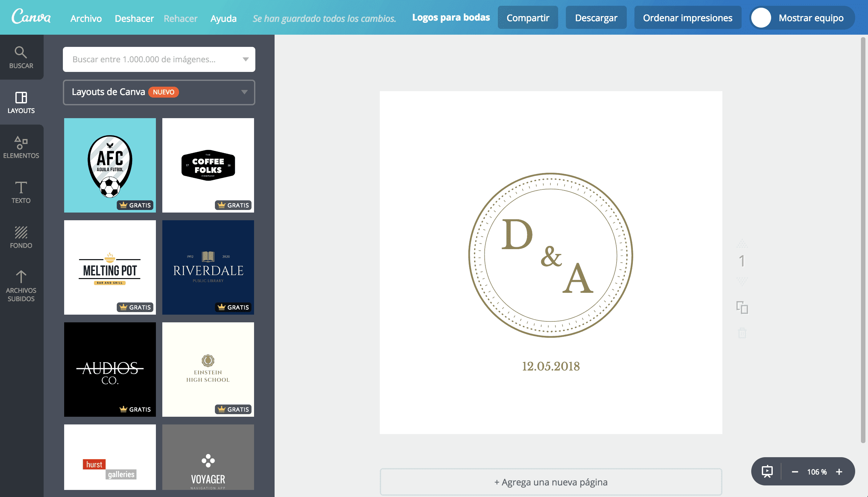Start presentation mode icon
Viewport: 868px width, 497px height.
[767, 471]
